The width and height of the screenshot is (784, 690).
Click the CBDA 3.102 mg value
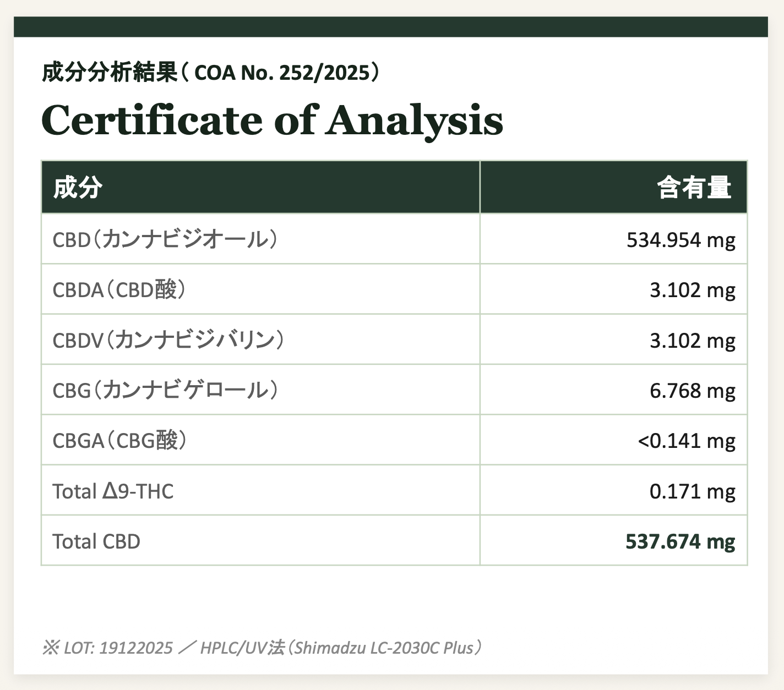[693, 291]
